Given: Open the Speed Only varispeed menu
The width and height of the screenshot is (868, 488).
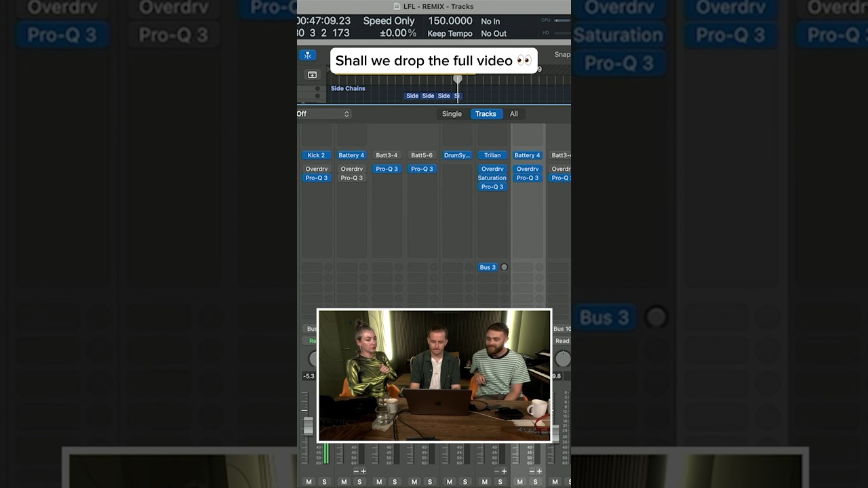Looking at the screenshot, I should click(389, 21).
